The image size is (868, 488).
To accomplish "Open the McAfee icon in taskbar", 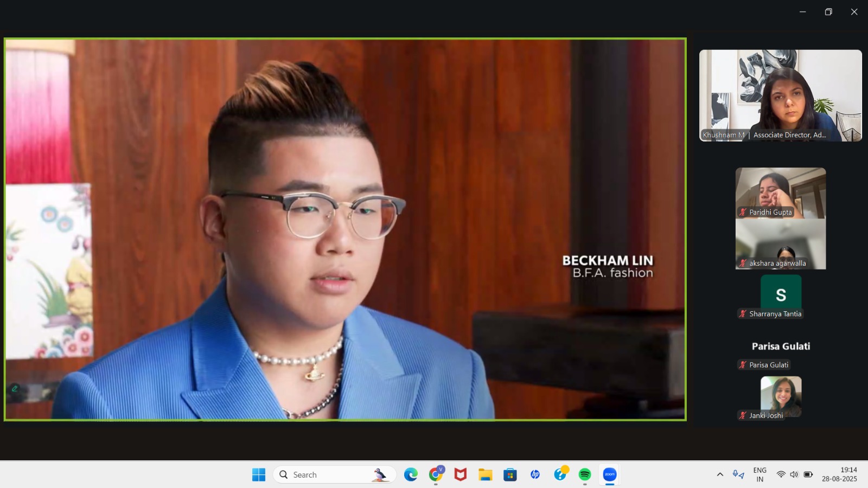I will (461, 474).
